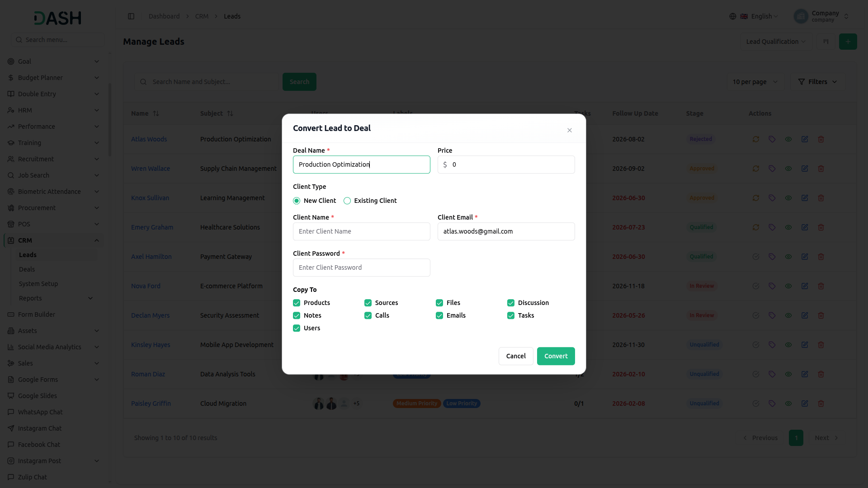Open the 10 per page dropdown
The width and height of the screenshot is (868, 488).
coord(755,82)
